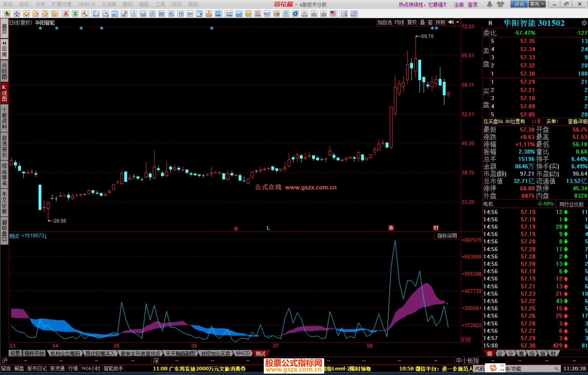Click the green 卖 sell toolbar icon
The width and height of the screenshot is (588, 375).
75,14
